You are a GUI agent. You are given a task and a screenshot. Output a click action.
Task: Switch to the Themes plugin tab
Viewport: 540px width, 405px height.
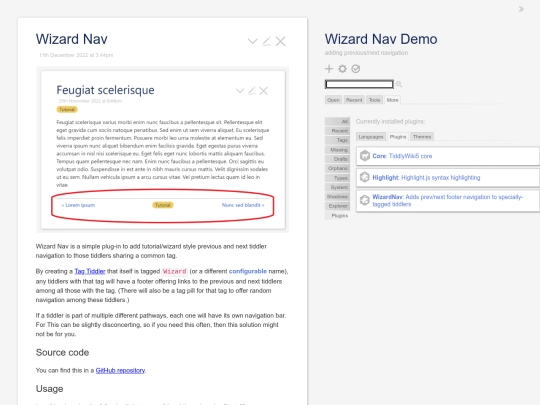(422, 137)
